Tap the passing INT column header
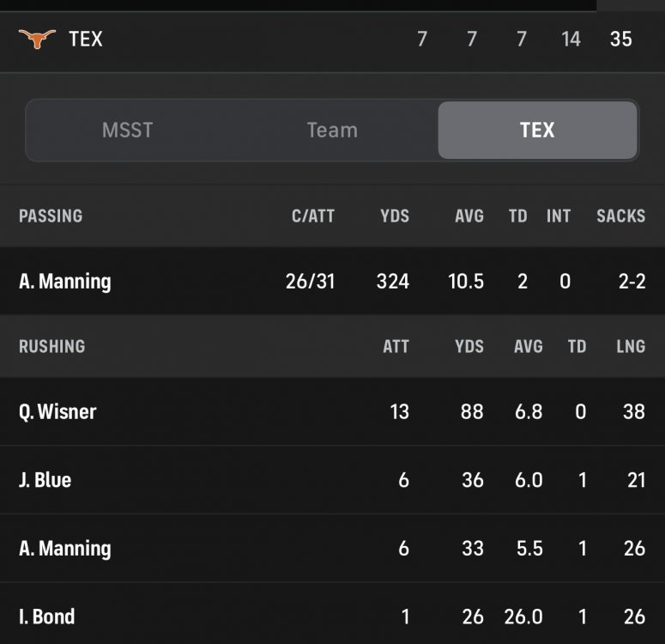 point(559,216)
